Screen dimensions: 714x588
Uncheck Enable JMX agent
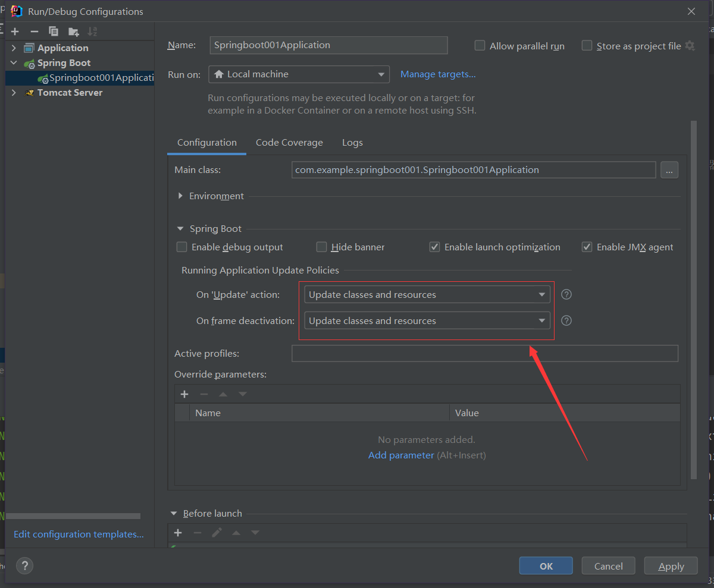click(x=587, y=247)
